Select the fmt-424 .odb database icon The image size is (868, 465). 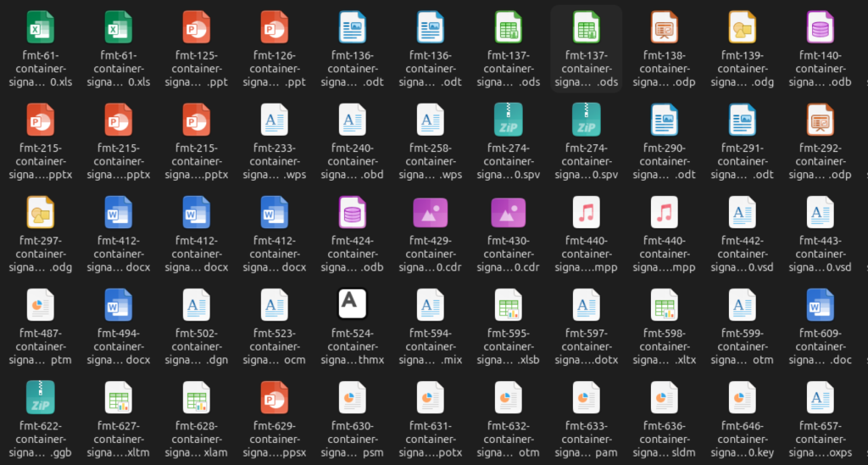(x=353, y=212)
